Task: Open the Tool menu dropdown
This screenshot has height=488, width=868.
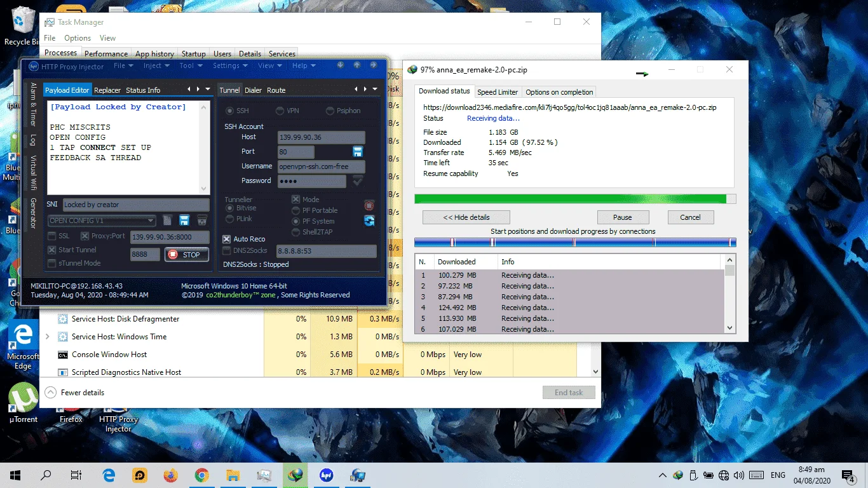Action: tap(191, 65)
